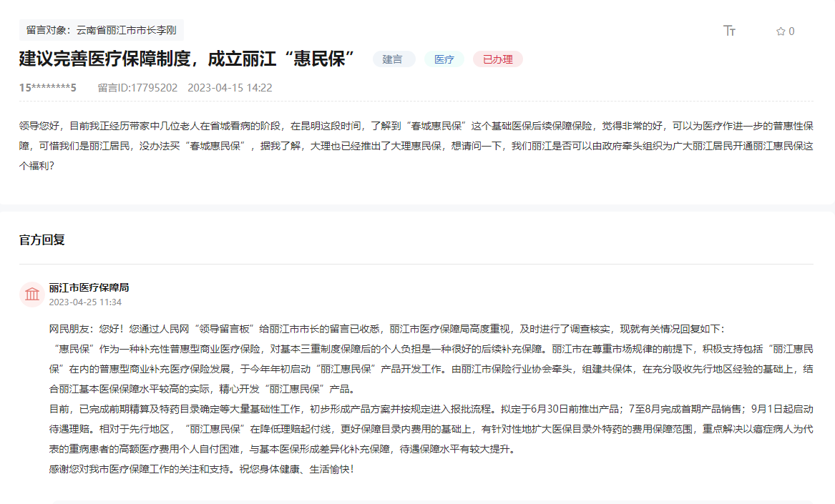Click the 已办理 status tag
Image resolution: width=835 pixels, height=504 pixels.
click(x=497, y=59)
